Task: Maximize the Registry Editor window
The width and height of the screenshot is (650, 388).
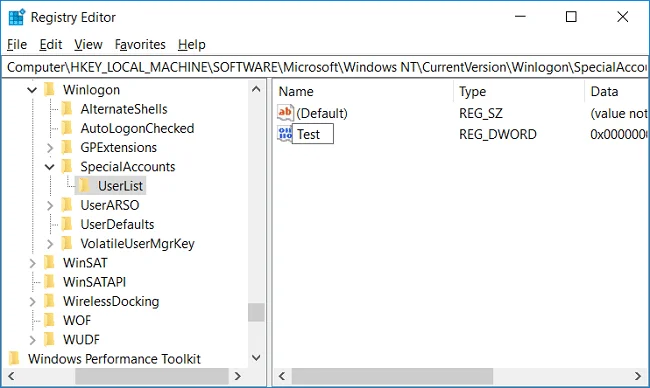Action: click(571, 17)
